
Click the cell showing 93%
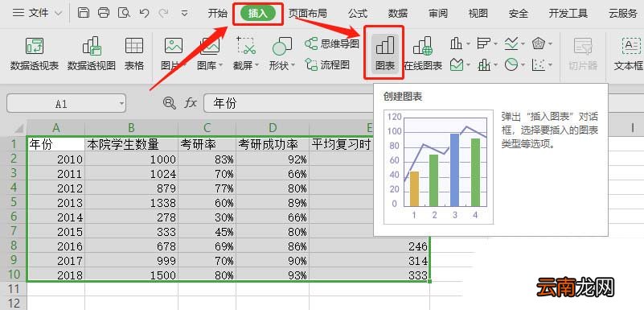(273, 275)
